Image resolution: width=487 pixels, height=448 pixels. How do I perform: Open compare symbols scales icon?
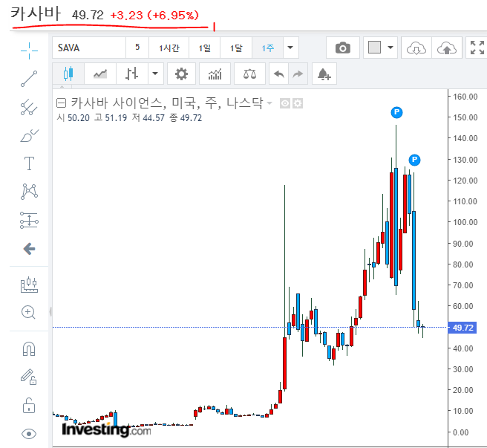click(x=249, y=74)
